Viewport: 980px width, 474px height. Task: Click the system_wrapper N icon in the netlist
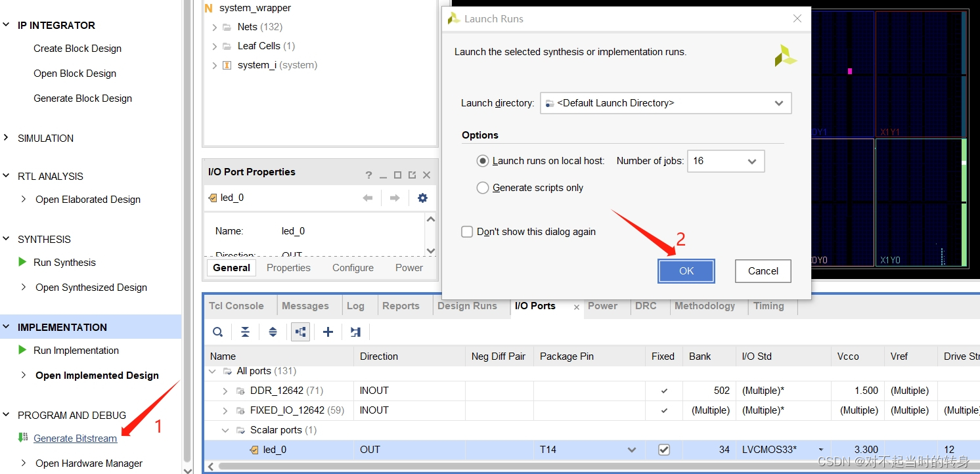[x=209, y=8]
